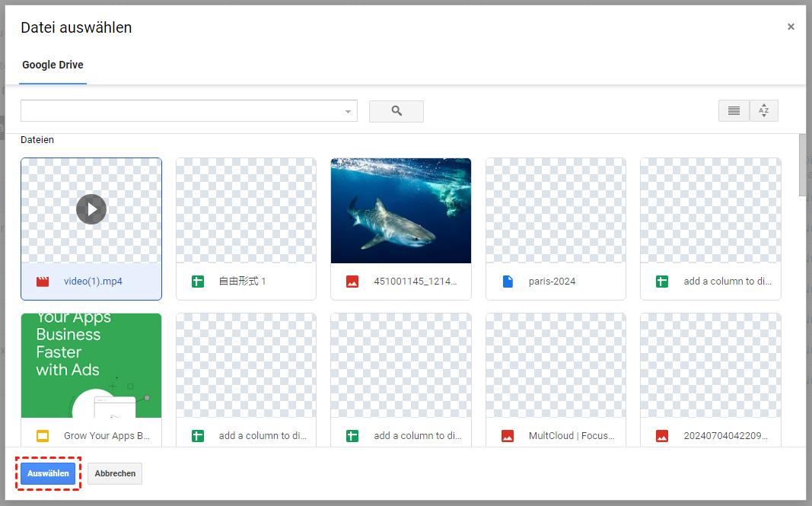Click the red image icon beside 20240704042209
Screen dimensions: 812x506
click(662, 435)
